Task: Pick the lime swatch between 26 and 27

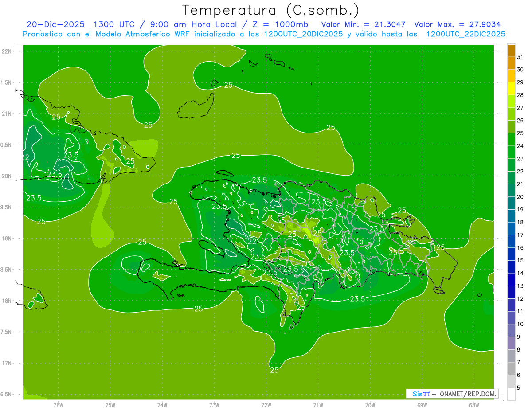Action: point(511,114)
